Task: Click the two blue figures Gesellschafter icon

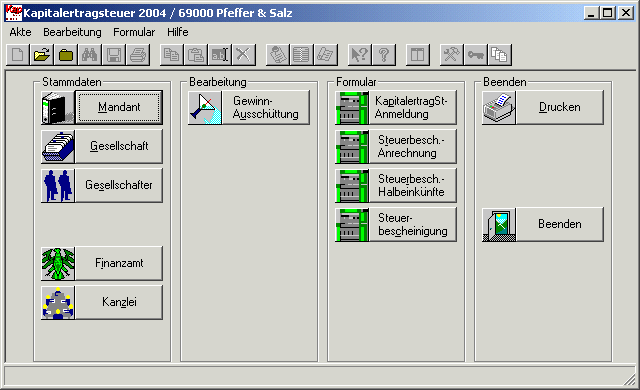Action: pos(58,186)
